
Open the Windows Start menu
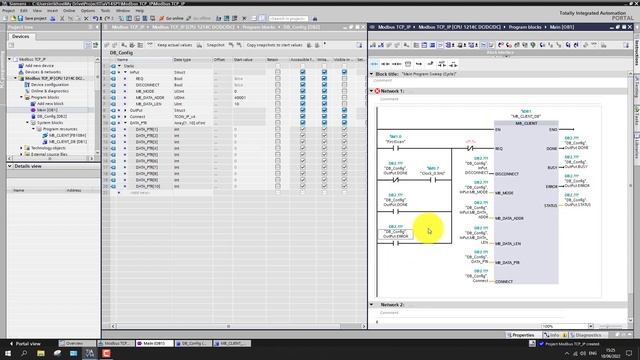[x=8, y=353]
